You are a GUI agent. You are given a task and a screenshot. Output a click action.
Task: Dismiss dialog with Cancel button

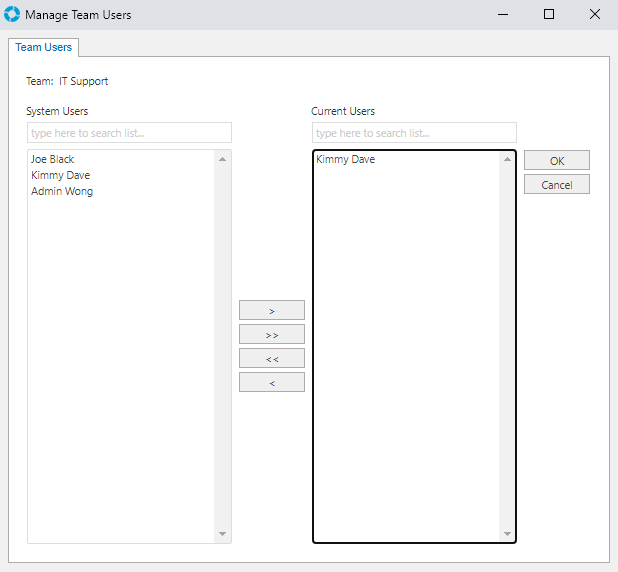pos(557,184)
